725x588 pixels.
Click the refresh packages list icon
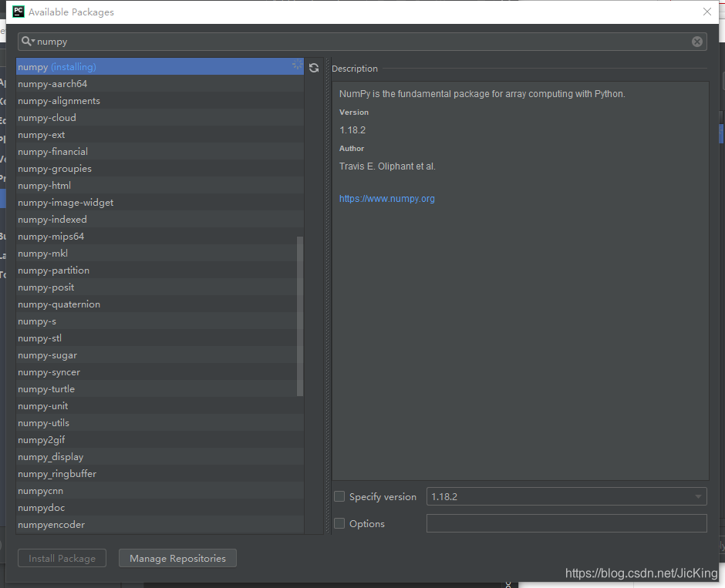pos(314,68)
